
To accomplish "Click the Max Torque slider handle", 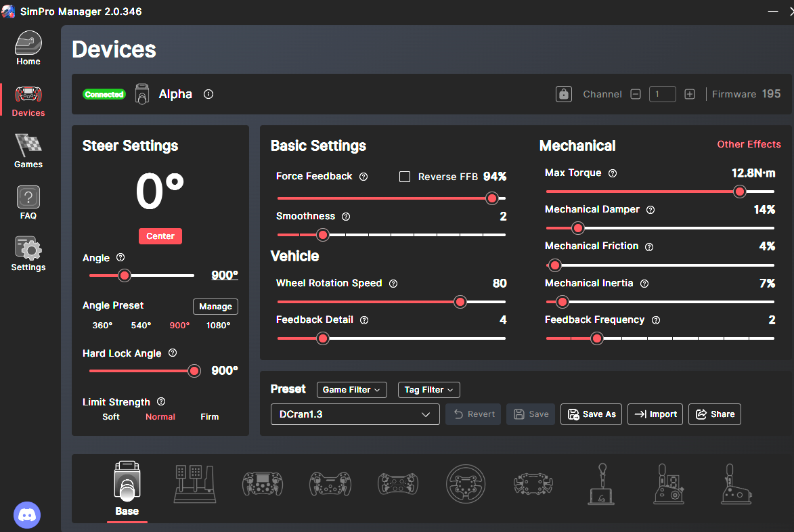I will (x=740, y=192).
